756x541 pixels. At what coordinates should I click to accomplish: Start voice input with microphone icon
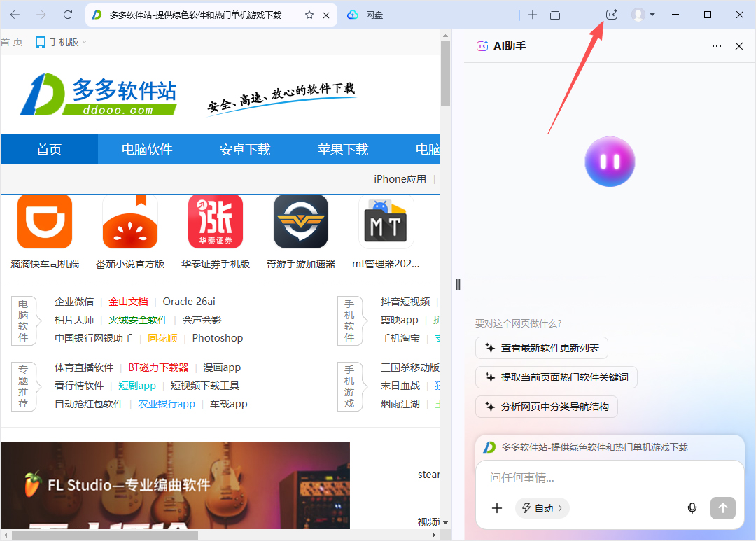pos(692,507)
